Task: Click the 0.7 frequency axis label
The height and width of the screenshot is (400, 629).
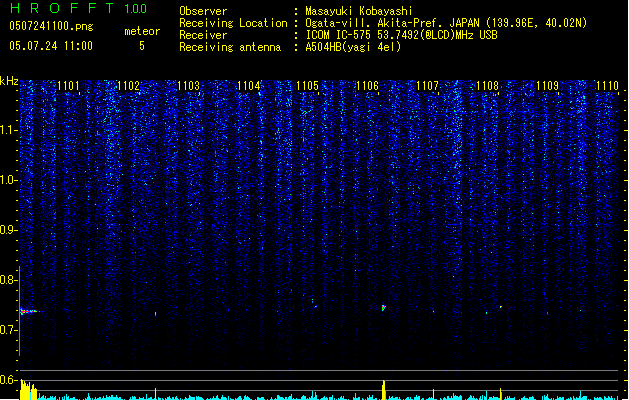Action: (8, 330)
